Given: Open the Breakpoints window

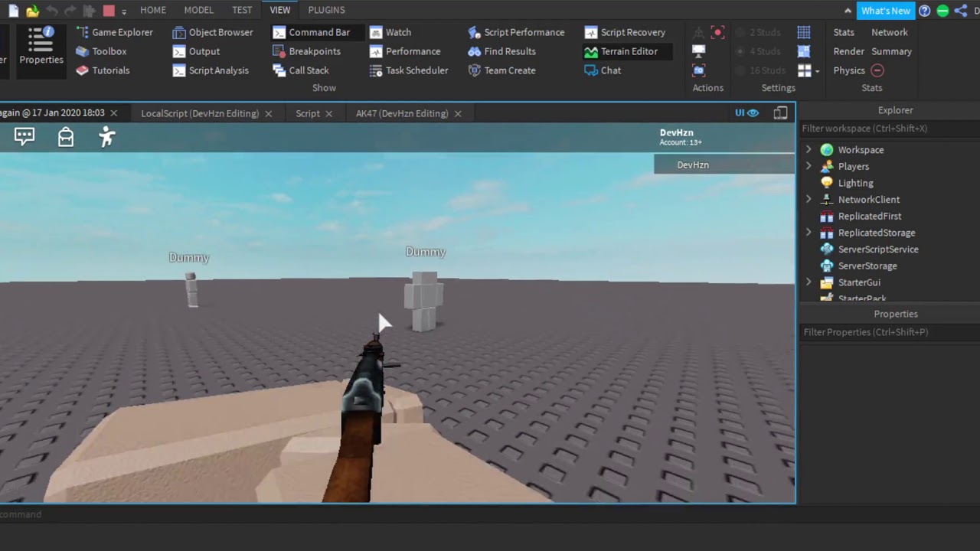Looking at the screenshot, I should (306, 51).
